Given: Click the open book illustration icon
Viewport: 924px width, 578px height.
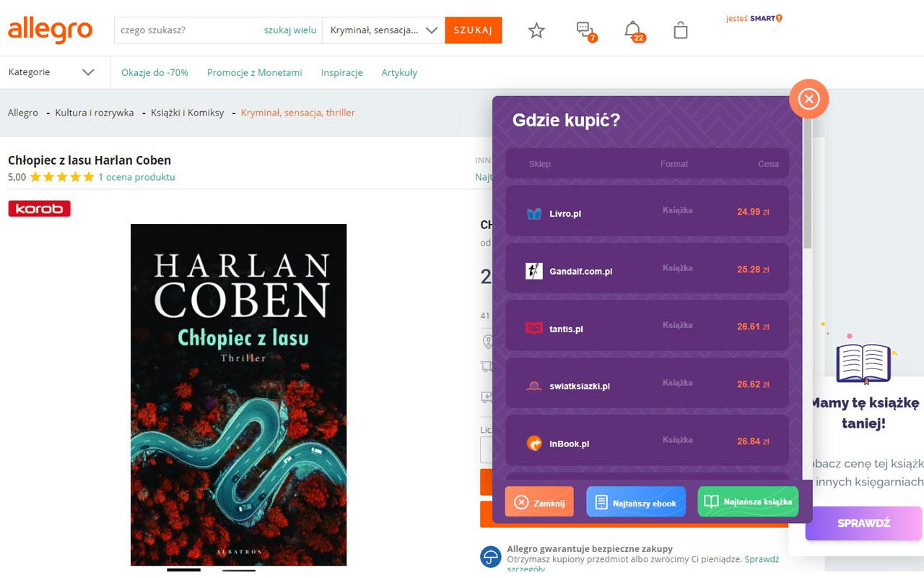Looking at the screenshot, I should [x=864, y=363].
